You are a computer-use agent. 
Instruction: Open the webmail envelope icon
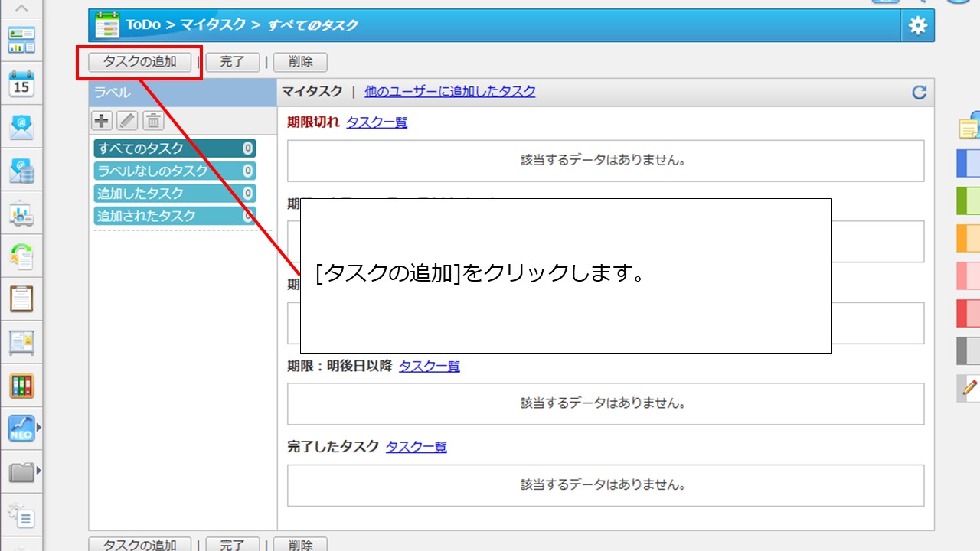click(21, 127)
